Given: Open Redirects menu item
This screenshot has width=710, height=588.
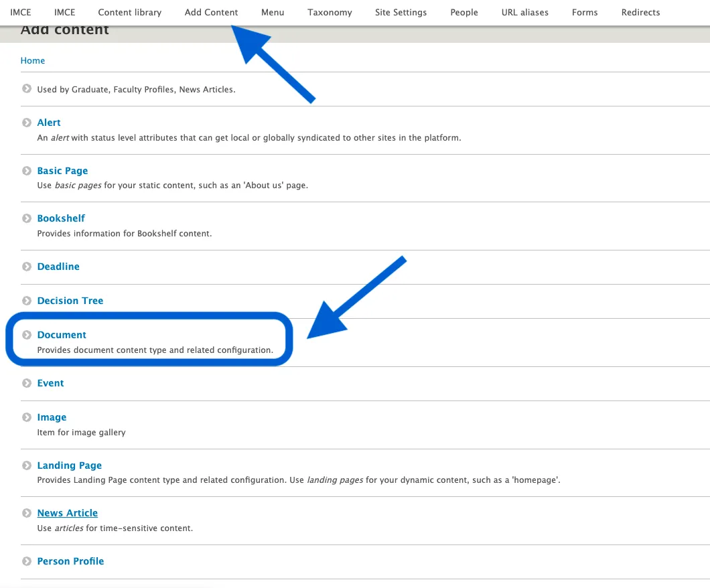Looking at the screenshot, I should [640, 12].
